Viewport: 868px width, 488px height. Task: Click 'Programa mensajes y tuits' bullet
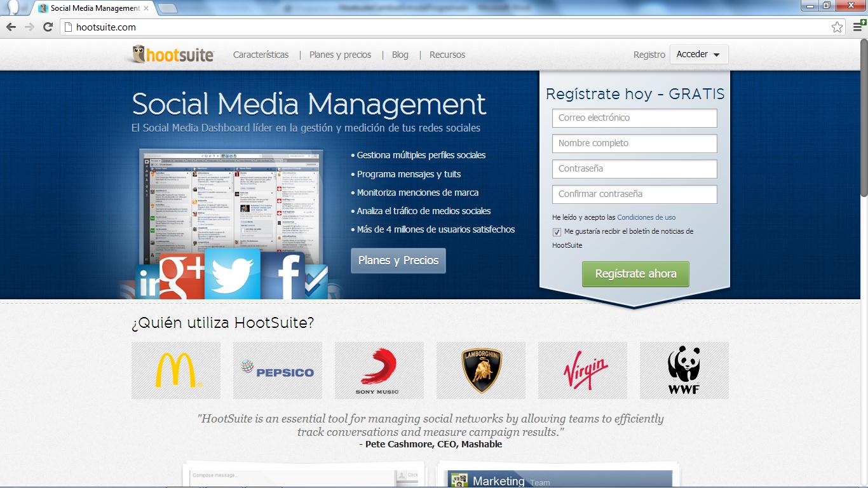point(406,174)
